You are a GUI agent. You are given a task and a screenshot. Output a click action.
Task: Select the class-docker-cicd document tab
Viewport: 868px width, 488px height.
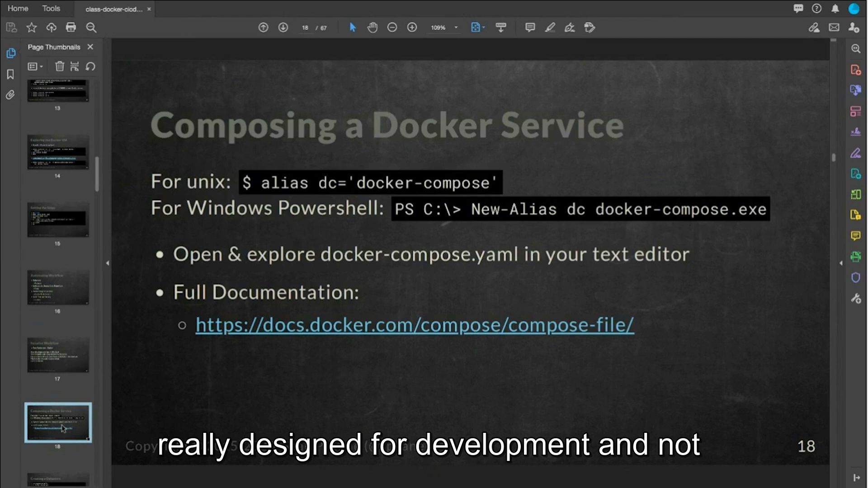[114, 9]
